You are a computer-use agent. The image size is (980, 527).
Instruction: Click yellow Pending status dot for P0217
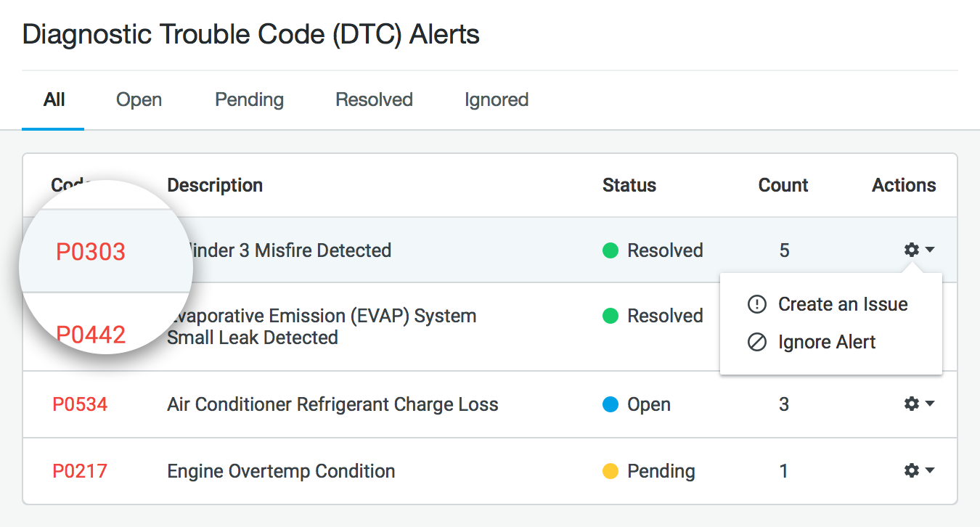[x=611, y=471]
